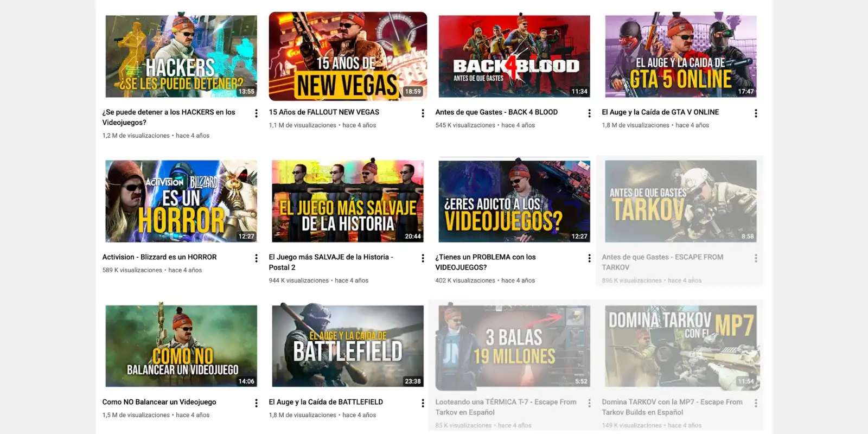The height and width of the screenshot is (434, 868).
Task: Click the 23:38 duration badge
Action: tap(413, 381)
